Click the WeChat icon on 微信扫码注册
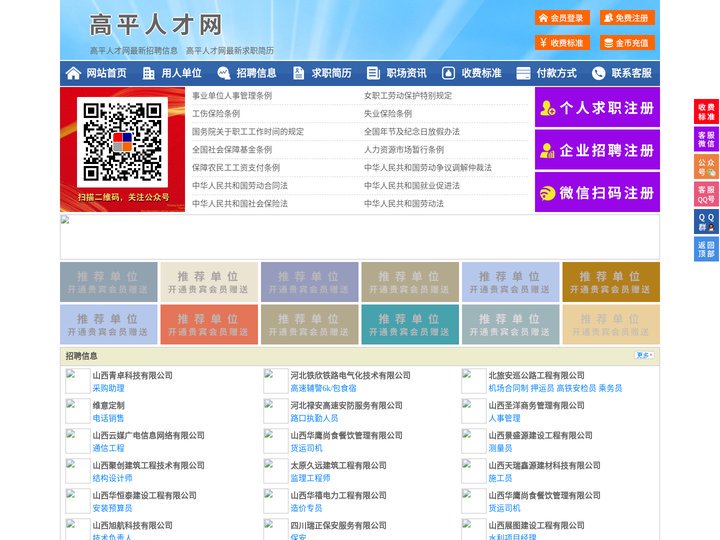Viewport: 720px width, 540px height. click(x=547, y=193)
